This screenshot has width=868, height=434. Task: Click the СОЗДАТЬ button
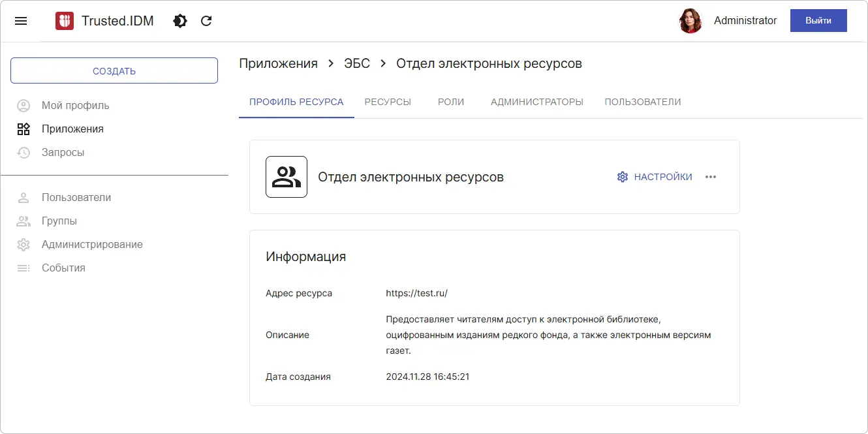click(114, 70)
